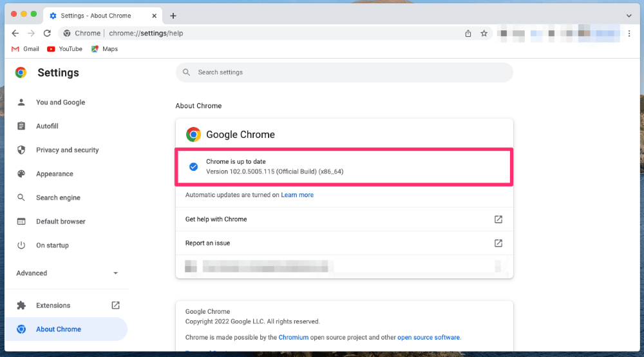The width and height of the screenshot is (644, 357).
Task: Expand the Advanced section
Action: coord(66,273)
